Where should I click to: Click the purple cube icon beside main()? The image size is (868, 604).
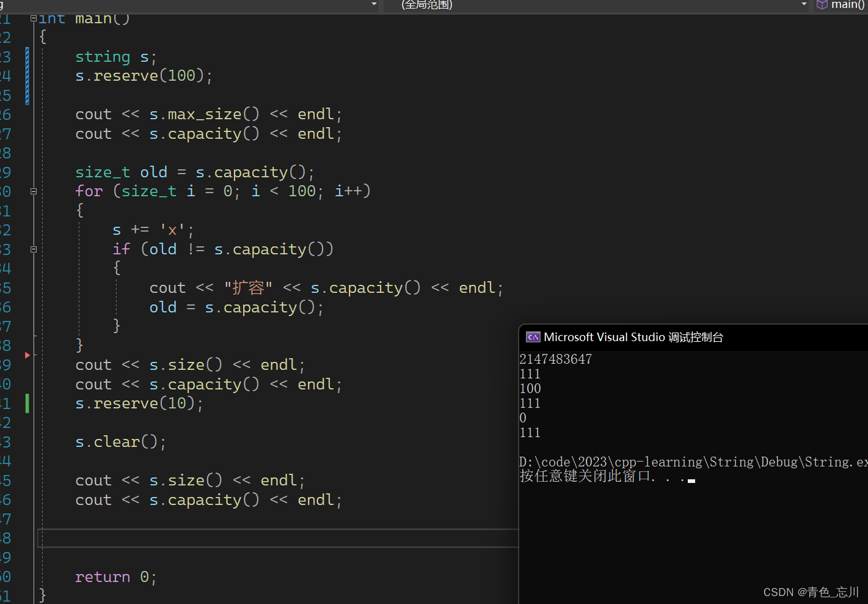click(822, 5)
